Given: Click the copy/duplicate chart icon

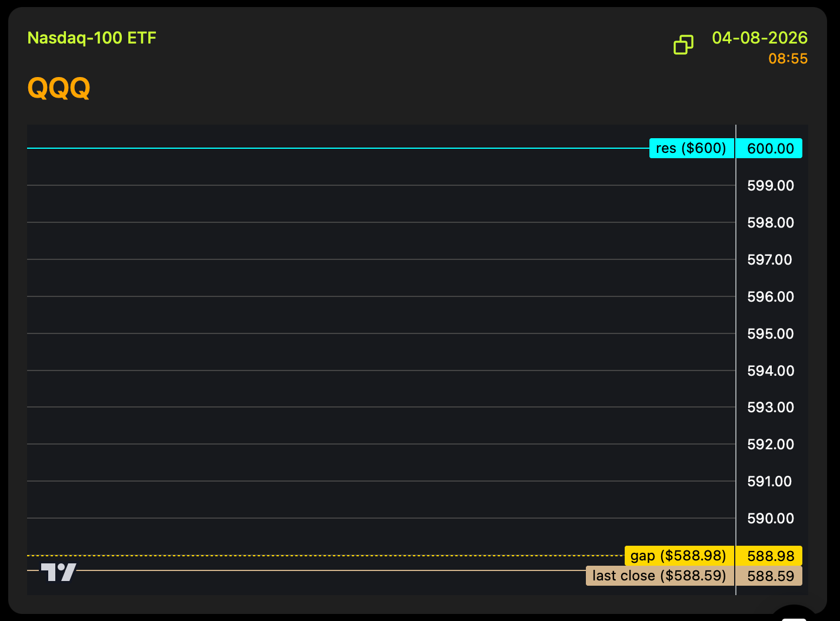Looking at the screenshot, I should (683, 45).
